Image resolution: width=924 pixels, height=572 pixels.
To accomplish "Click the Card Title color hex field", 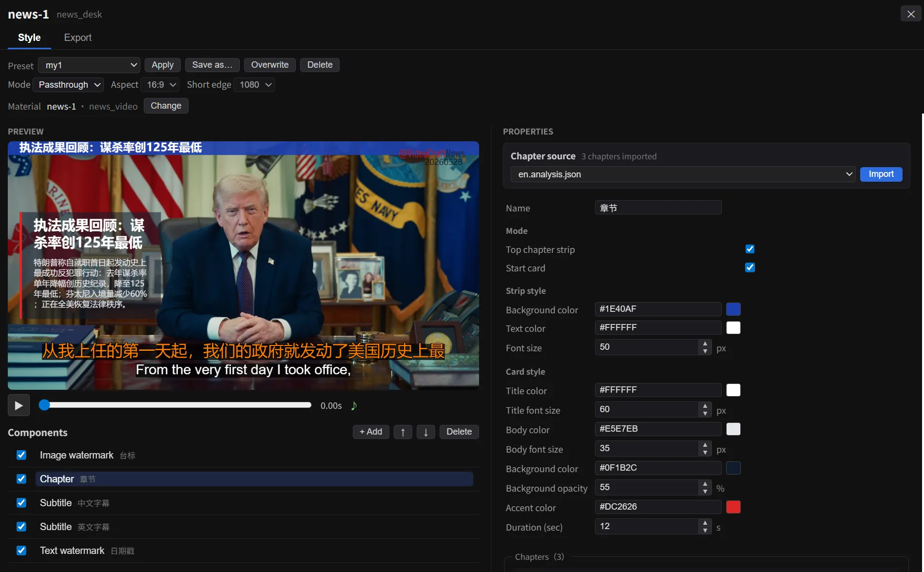I will pos(658,390).
